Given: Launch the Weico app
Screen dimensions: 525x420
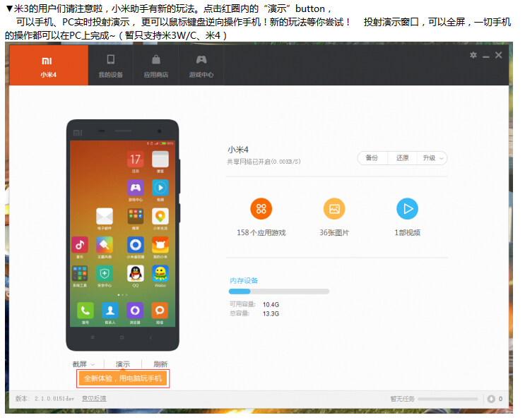Looking at the screenshot, I should click(160, 274).
